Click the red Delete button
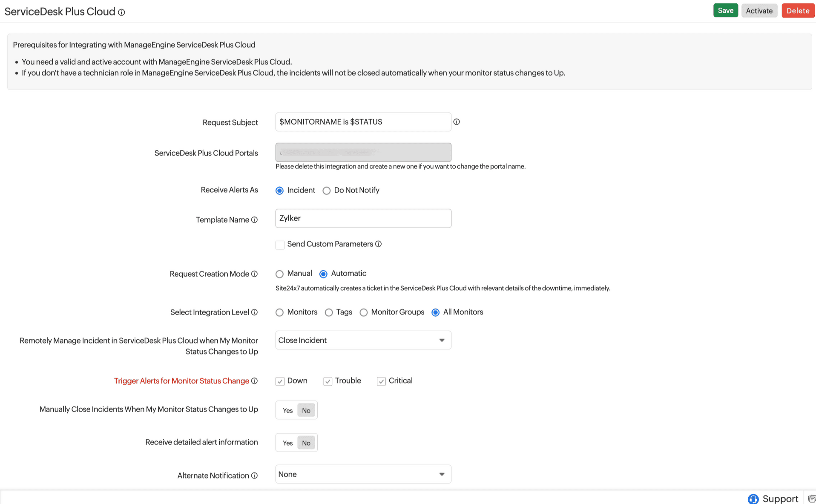 point(798,11)
